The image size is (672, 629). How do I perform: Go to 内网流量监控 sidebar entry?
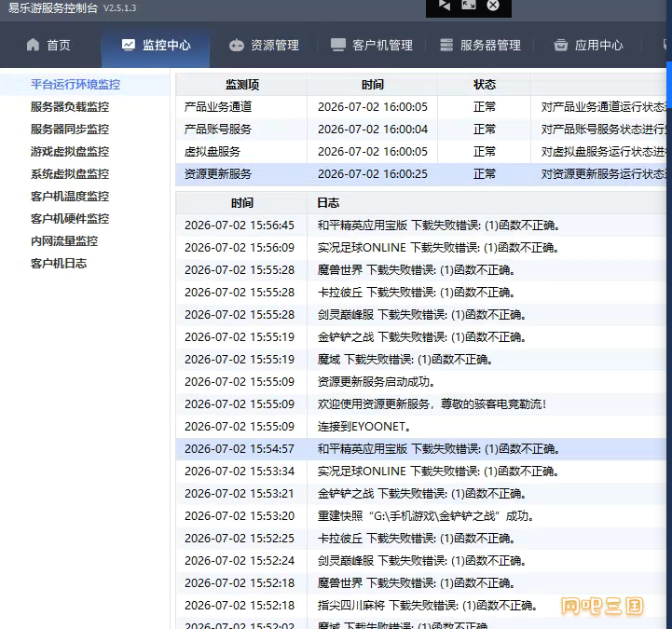[64, 240]
